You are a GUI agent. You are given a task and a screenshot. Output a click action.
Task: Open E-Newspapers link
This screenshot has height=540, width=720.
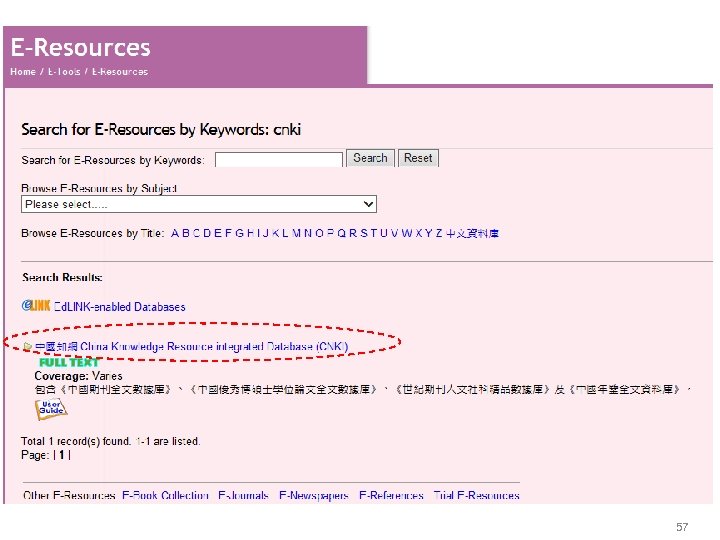[314, 495]
